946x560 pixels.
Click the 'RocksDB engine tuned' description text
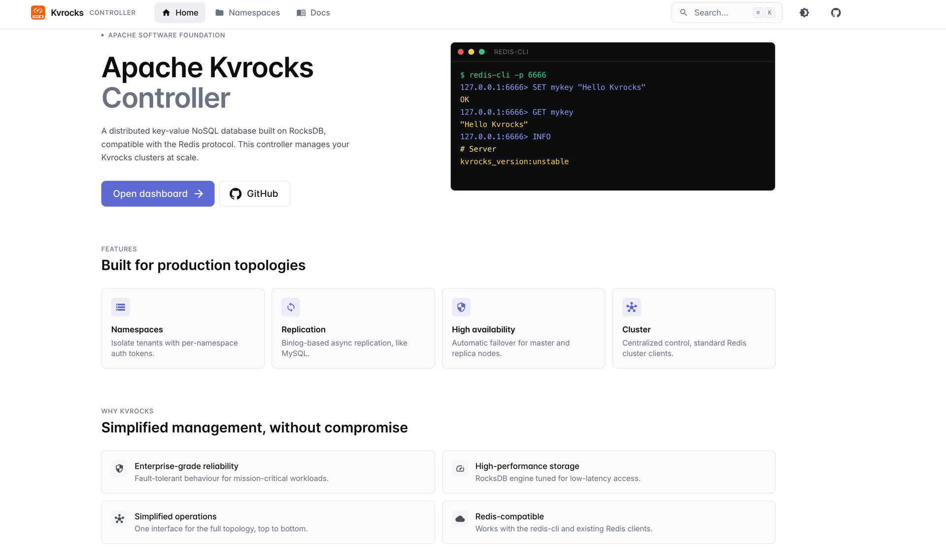(x=558, y=478)
